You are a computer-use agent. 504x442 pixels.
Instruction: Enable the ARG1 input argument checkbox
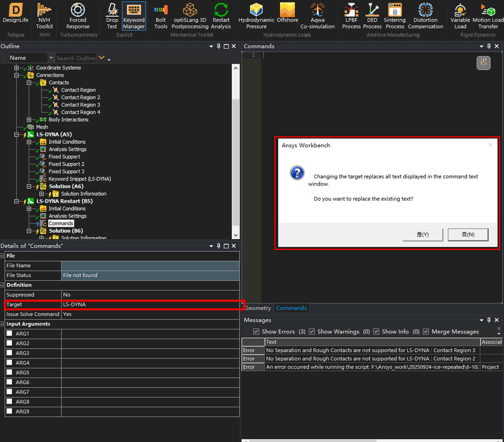(x=9, y=333)
